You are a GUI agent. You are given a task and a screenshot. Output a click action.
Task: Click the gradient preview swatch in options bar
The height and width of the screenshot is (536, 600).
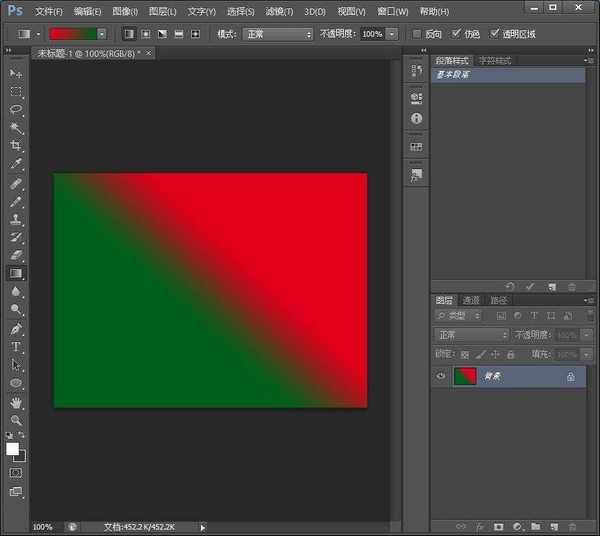72,34
